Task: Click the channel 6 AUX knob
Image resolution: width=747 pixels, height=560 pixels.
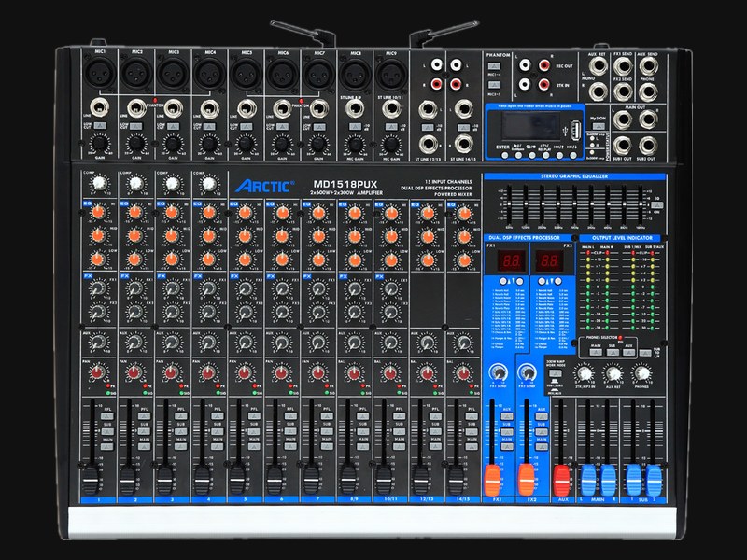Action: coord(282,342)
